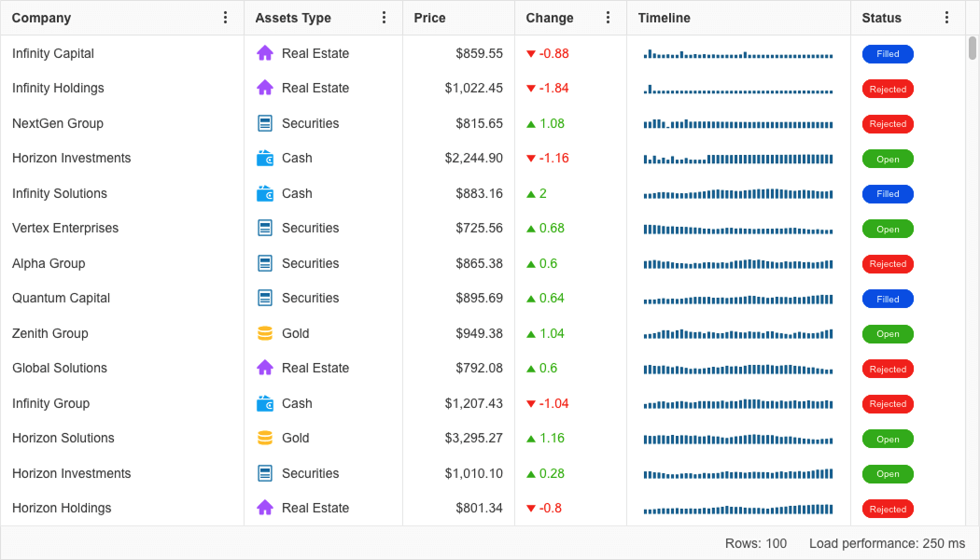Sort by the Price column header
The height and width of the screenshot is (560, 980).
coord(430,18)
